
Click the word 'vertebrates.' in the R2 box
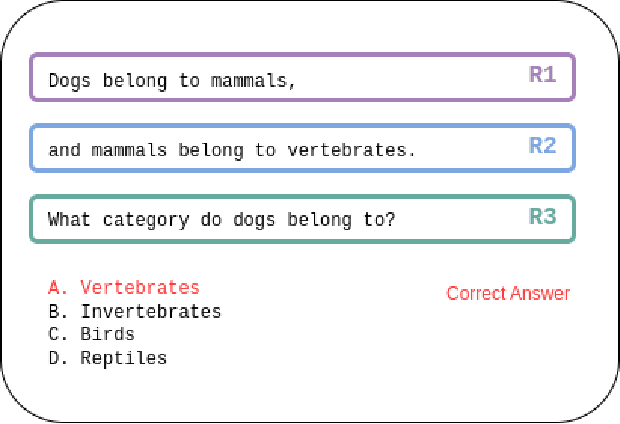point(351,150)
